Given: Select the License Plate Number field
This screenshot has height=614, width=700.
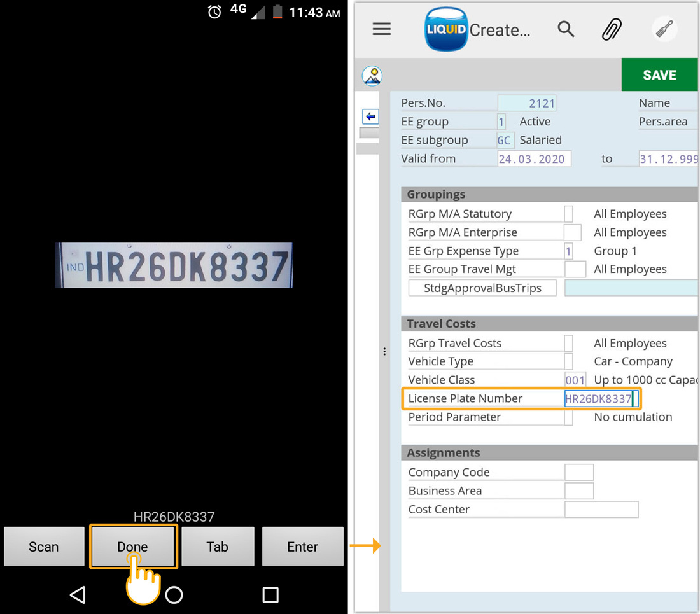Looking at the screenshot, I should [x=599, y=399].
